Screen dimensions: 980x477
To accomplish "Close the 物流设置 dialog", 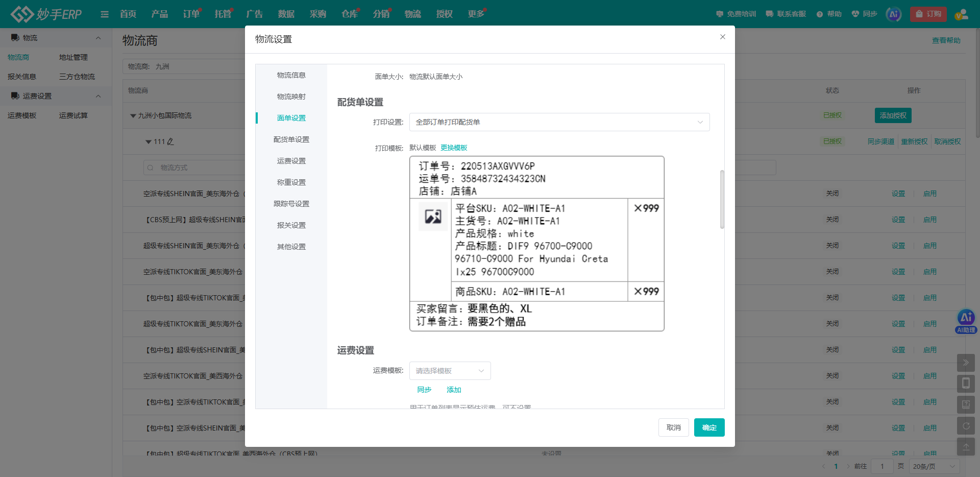I will coord(723,37).
